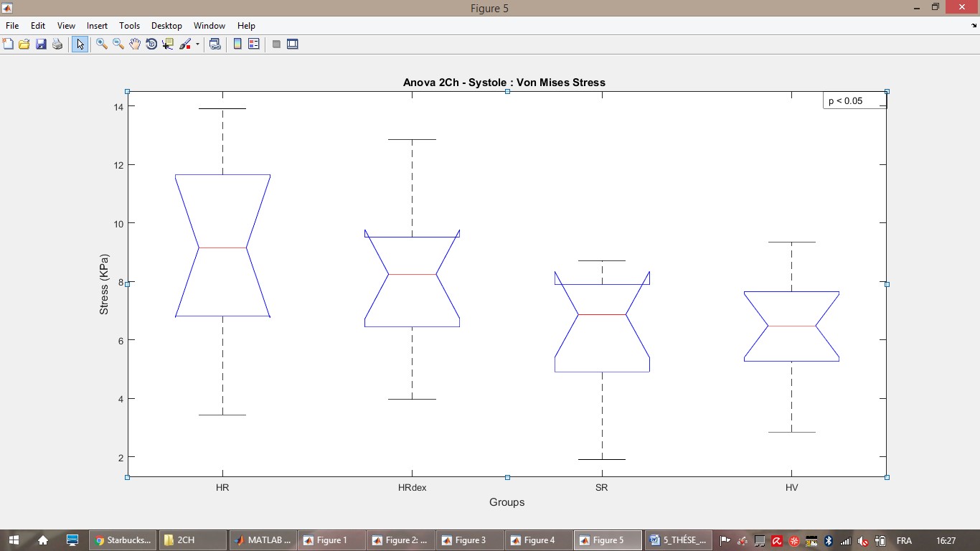The width and height of the screenshot is (980, 551).
Task: Insert a colorbar from the toolbar
Action: coord(237,44)
